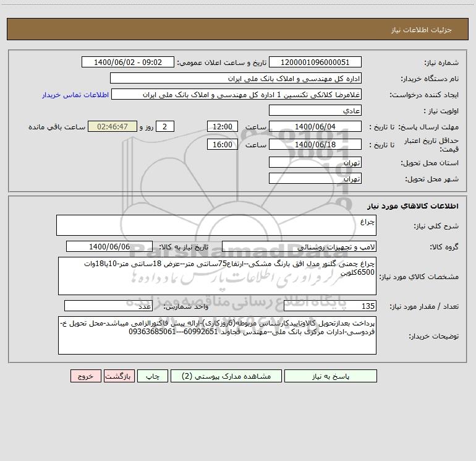Click the request creator name field
This screenshot has width=476, height=461.
[x=237, y=95]
